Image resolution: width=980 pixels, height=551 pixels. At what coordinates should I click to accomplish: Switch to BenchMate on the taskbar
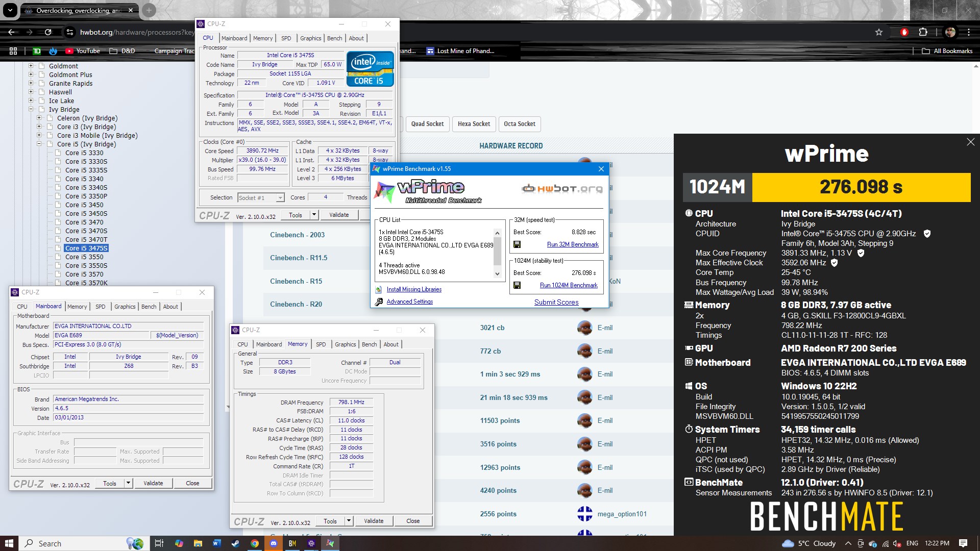pyautogui.click(x=292, y=543)
